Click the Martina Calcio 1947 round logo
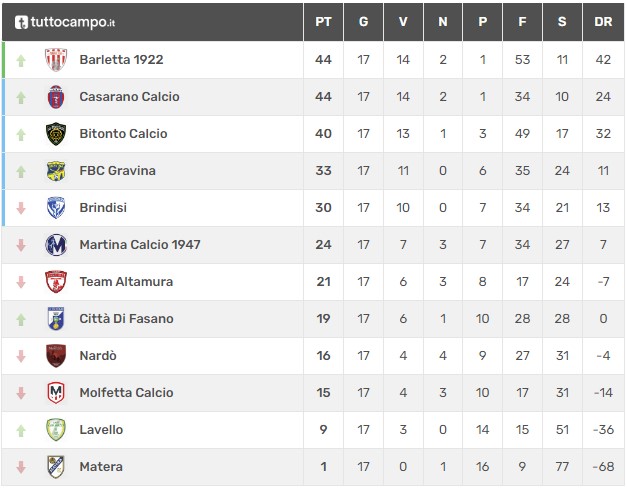Screen dimensions: 627x490 click(56, 245)
